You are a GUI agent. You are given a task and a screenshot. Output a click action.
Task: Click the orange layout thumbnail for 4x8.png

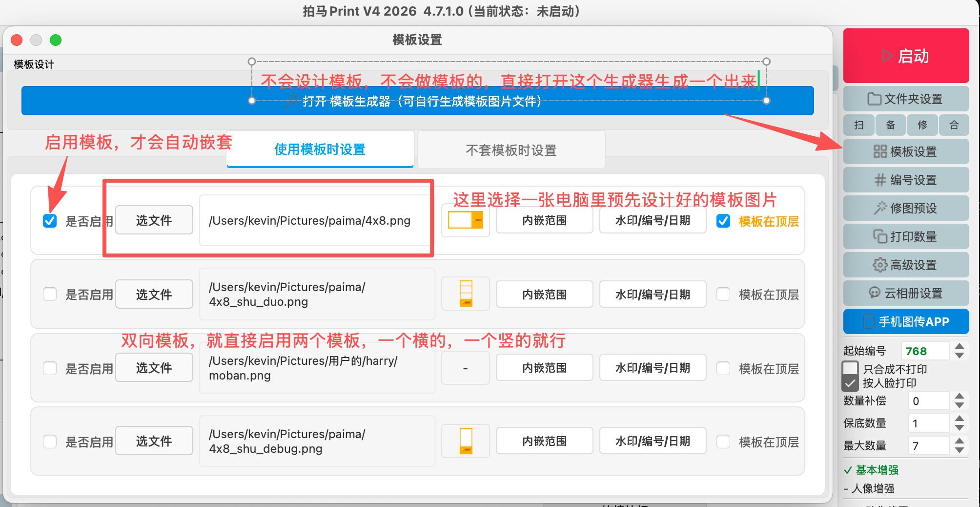coord(465,221)
